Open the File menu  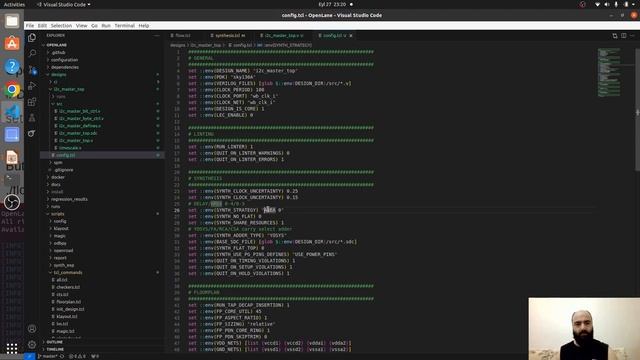tap(30, 26)
